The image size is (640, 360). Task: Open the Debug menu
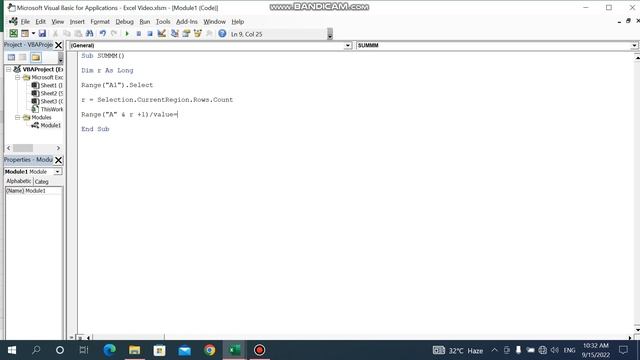point(124,22)
